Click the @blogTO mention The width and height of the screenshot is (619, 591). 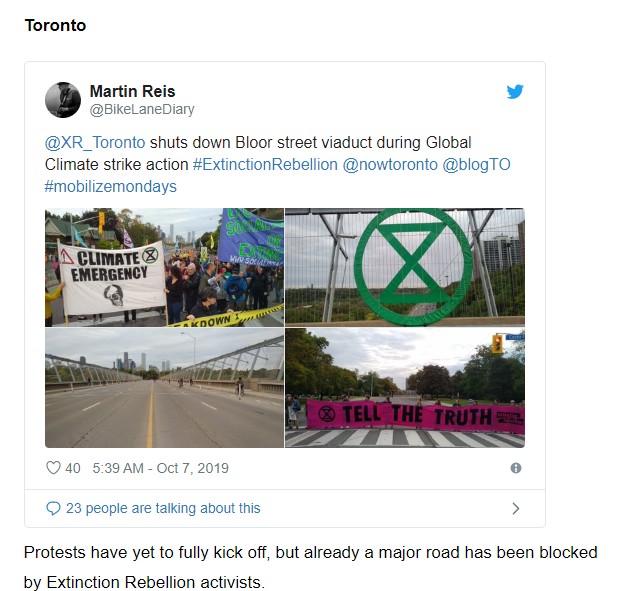point(476,164)
